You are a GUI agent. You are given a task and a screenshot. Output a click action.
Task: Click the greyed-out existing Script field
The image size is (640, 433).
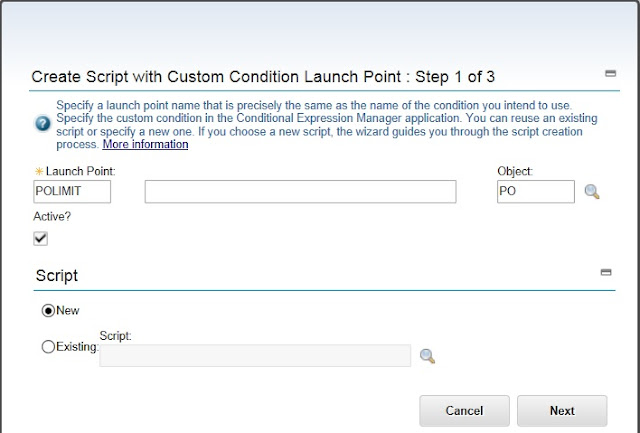255,356
